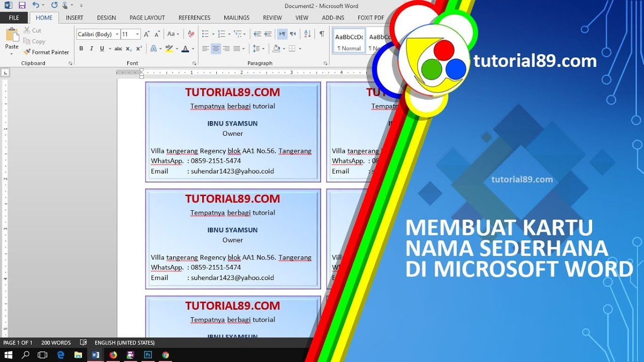Open the Font dialog launcher
The width and height of the screenshot is (644, 362).
tap(194, 63)
